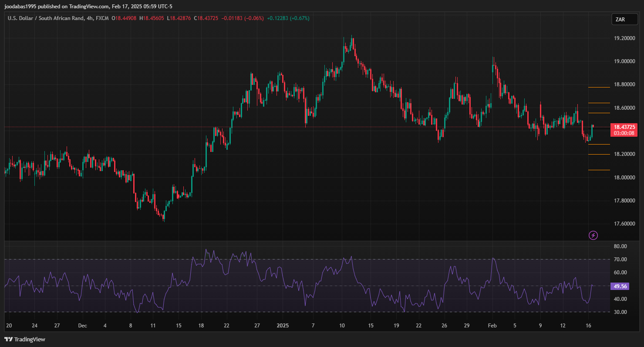This screenshot has width=644, height=347.
Task: Click the low value L18.42876
Action: (x=179, y=18)
